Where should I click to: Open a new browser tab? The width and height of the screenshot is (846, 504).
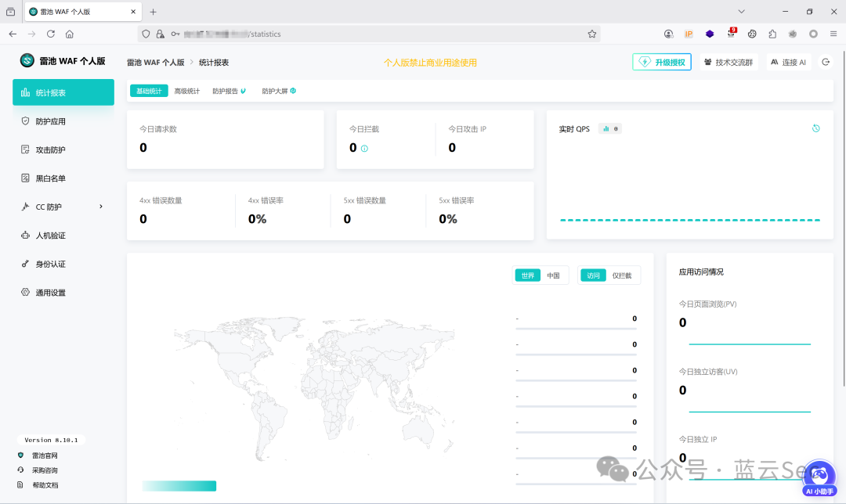click(x=154, y=12)
